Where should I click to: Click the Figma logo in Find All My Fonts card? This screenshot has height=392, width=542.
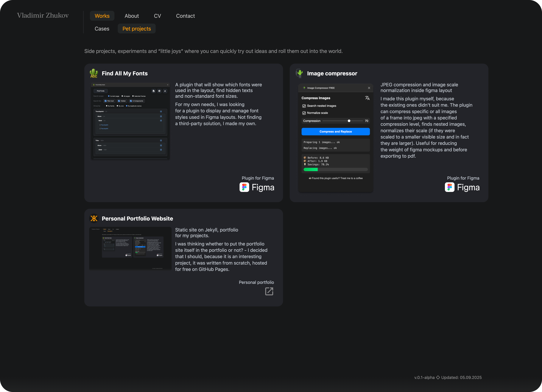tap(244, 187)
